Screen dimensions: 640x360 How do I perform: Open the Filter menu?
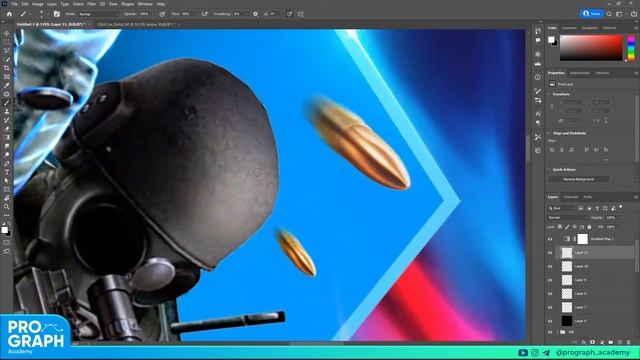[x=91, y=4]
